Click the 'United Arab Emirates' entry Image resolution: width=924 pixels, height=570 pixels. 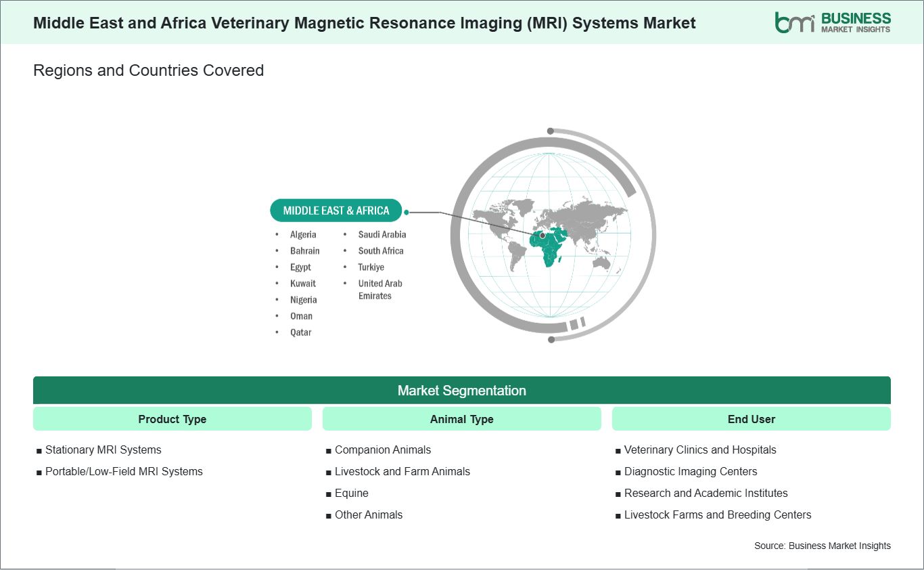pos(380,290)
